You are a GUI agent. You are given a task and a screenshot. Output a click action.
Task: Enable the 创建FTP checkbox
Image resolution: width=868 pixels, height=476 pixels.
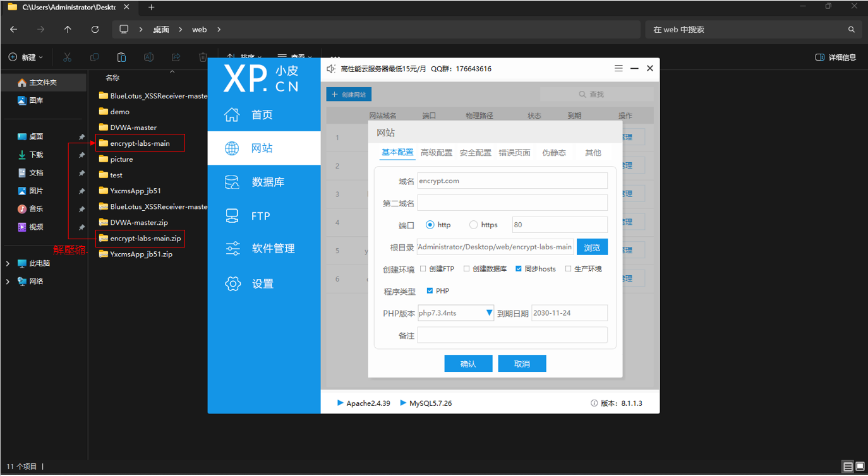click(x=423, y=269)
